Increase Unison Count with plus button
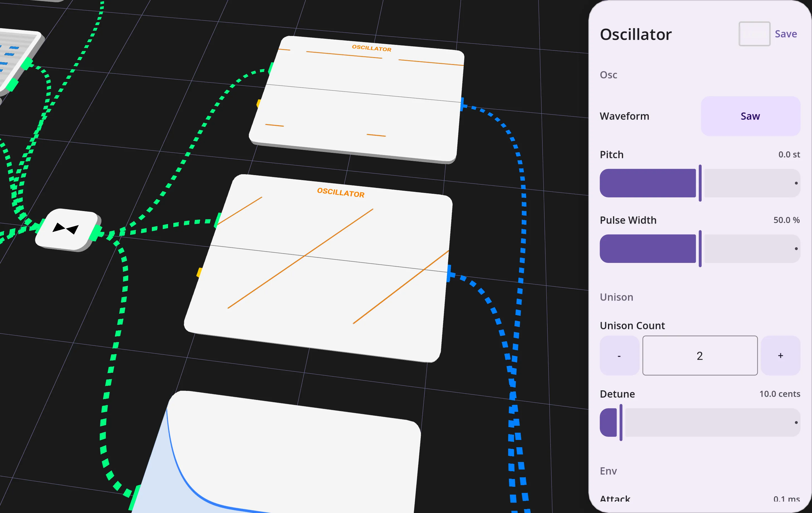Image resolution: width=812 pixels, height=513 pixels. pos(780,355)
